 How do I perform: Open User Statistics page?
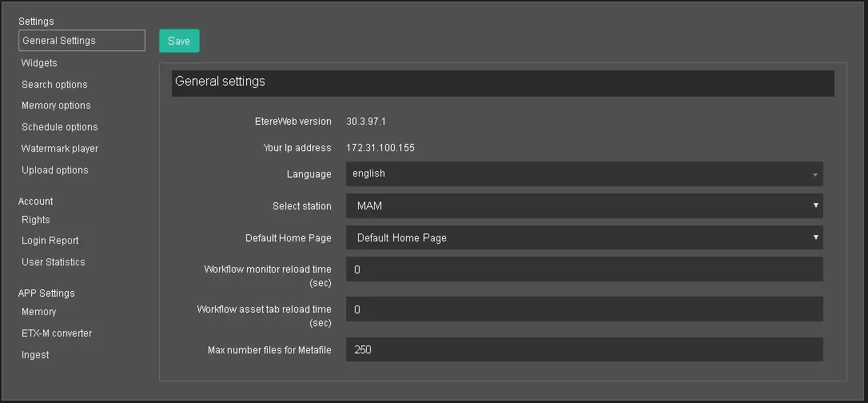(53, 262)
